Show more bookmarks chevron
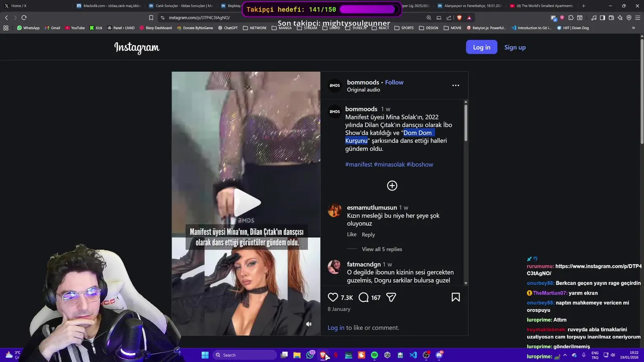The image size is (644, 362). click(633, 28)
